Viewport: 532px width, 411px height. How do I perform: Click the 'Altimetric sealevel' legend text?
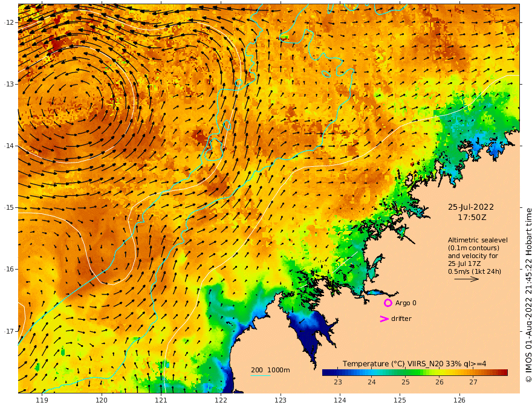coord(478,240)
